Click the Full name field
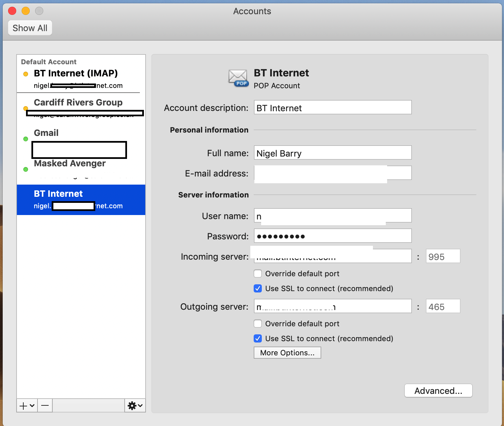The image size is (504, 426). [x=333, y=153]
